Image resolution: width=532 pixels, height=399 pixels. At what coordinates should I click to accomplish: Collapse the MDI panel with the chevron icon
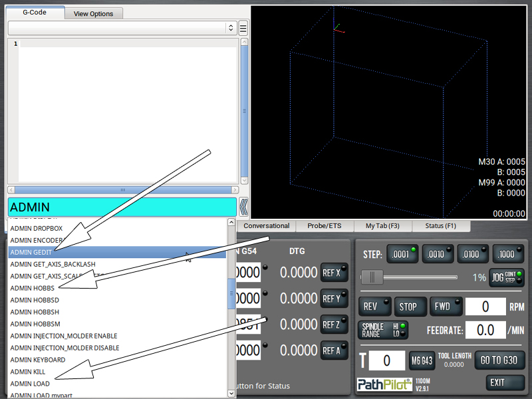pos(244,207)
